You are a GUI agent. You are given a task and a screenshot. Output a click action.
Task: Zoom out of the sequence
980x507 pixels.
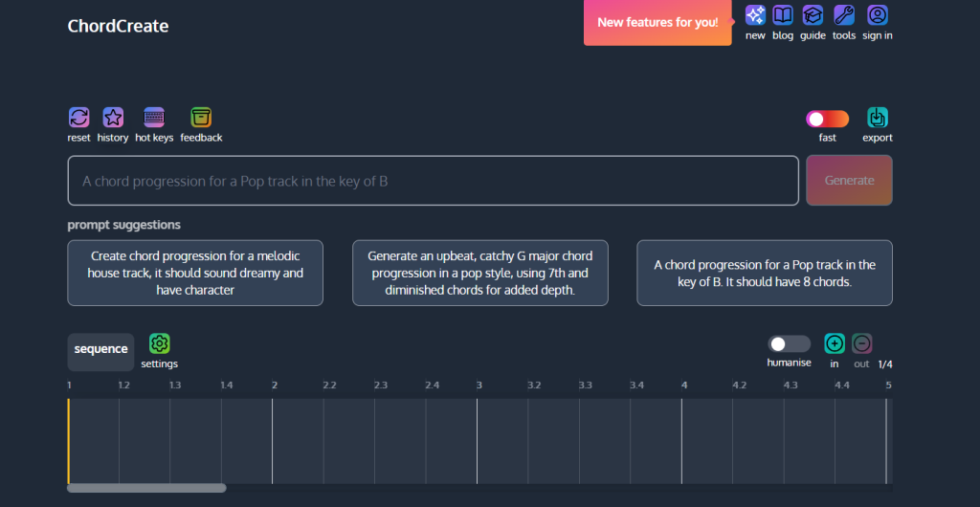pos(861,343)
